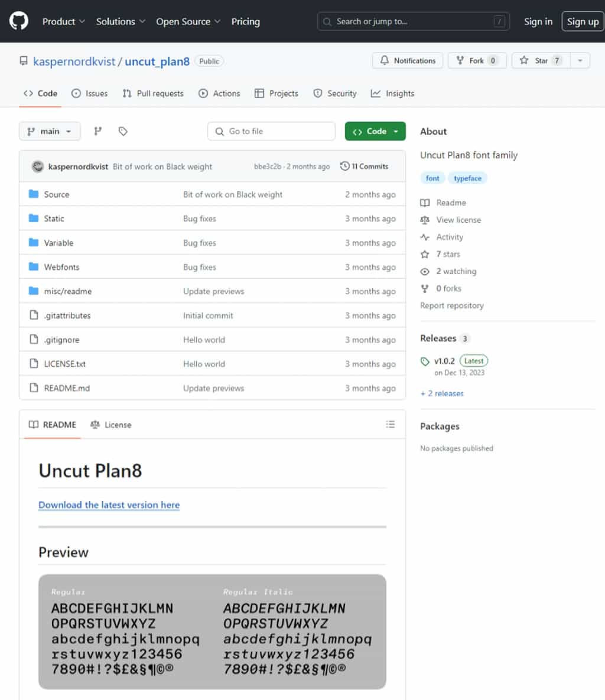Open the font preview image

tap(212, 631)
